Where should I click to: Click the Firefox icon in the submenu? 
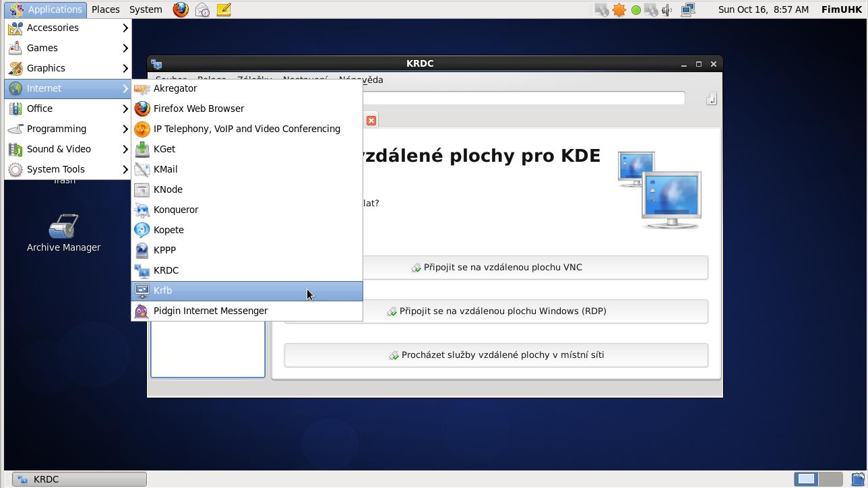click(142, 109)
